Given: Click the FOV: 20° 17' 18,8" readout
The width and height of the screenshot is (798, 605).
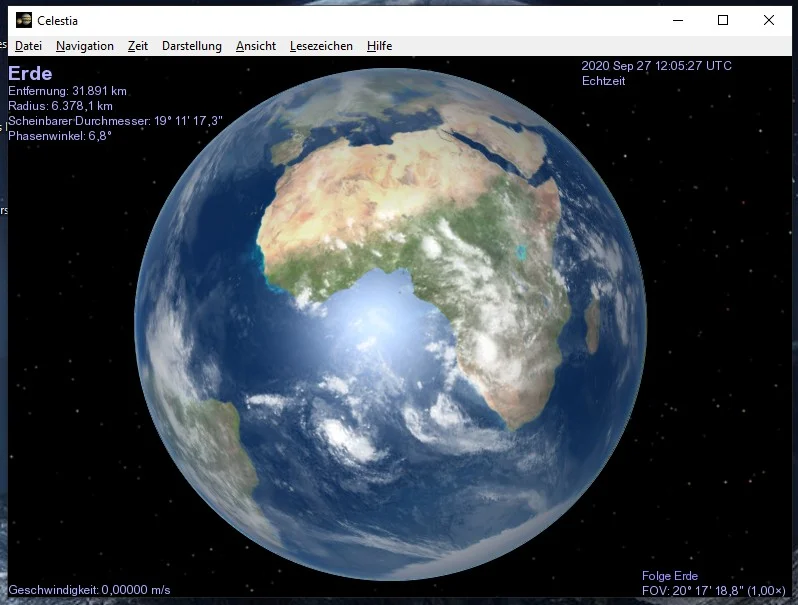Looking at the screenshot, I should (x=714, y=591).
